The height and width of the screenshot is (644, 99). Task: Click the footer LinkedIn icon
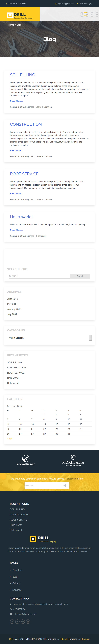click(28, 621)
